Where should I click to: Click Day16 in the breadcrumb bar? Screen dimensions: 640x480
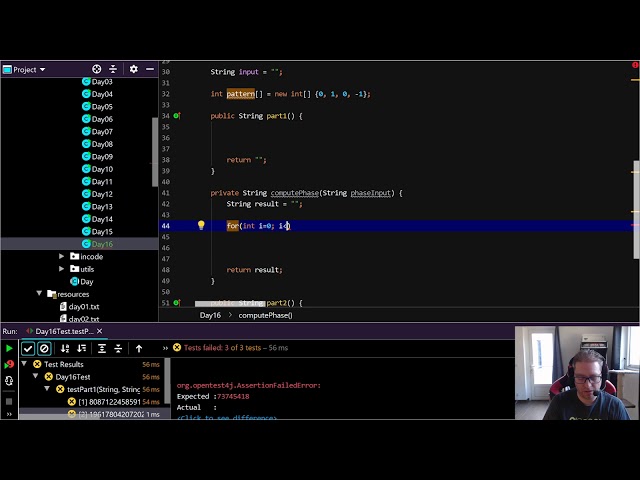[210, 315]
